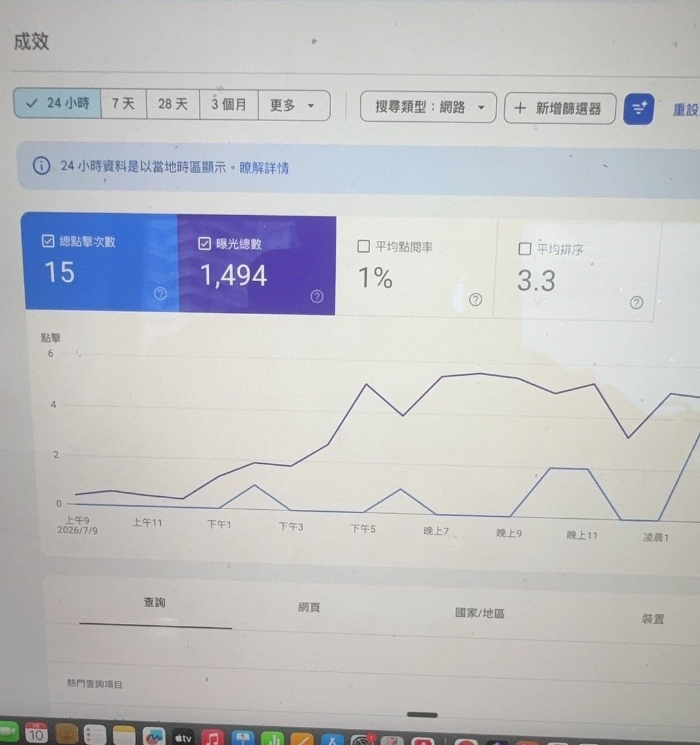Uncheck the 曝光總數 checkbox
The image size is (700, 745).
pos(204,244)
